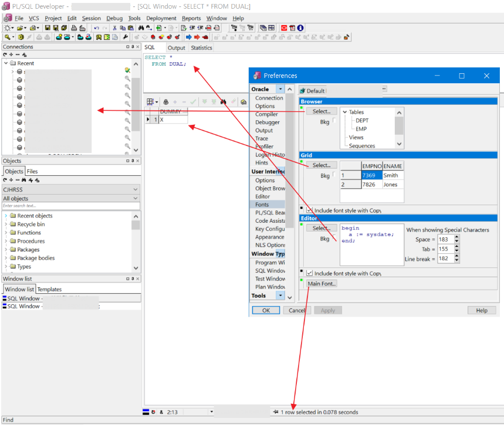The image size is (504, 425).
Task: Click refresh icon in Objects panel toolbar
Action: 5,180
